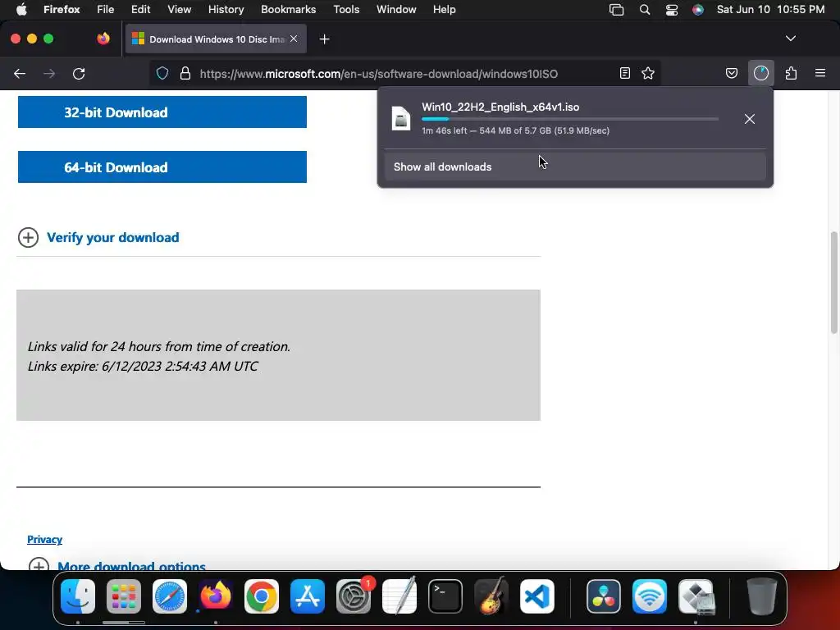Open DaVinci Resolve from the Dock
The image size is (840, 630).
point(604,596)
